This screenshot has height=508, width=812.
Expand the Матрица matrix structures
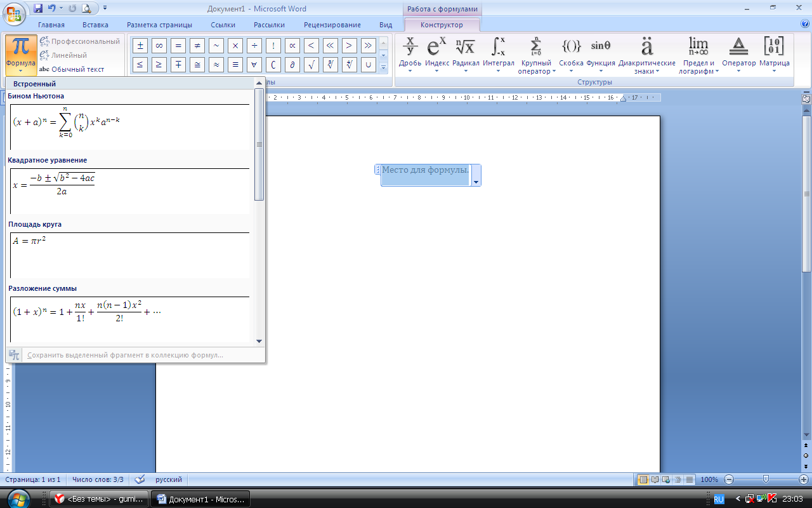774,55
